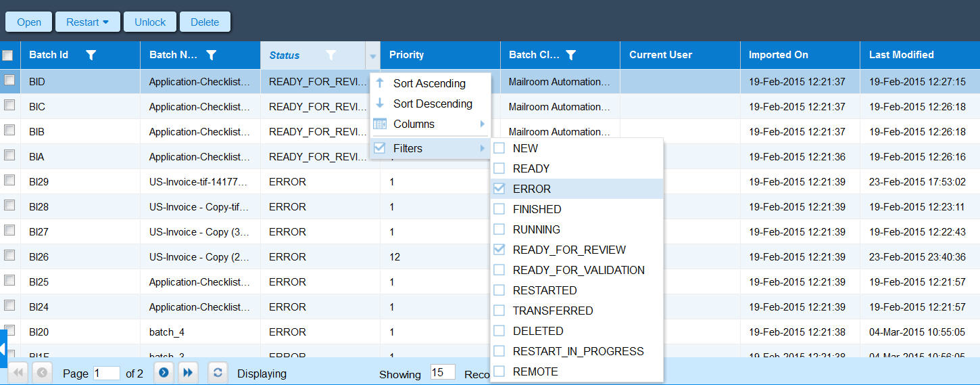The height and width of the screenshot is (385, 980).
Task: Check the READY_FOR_VALIDATION status filter
Action: (499, 270)
